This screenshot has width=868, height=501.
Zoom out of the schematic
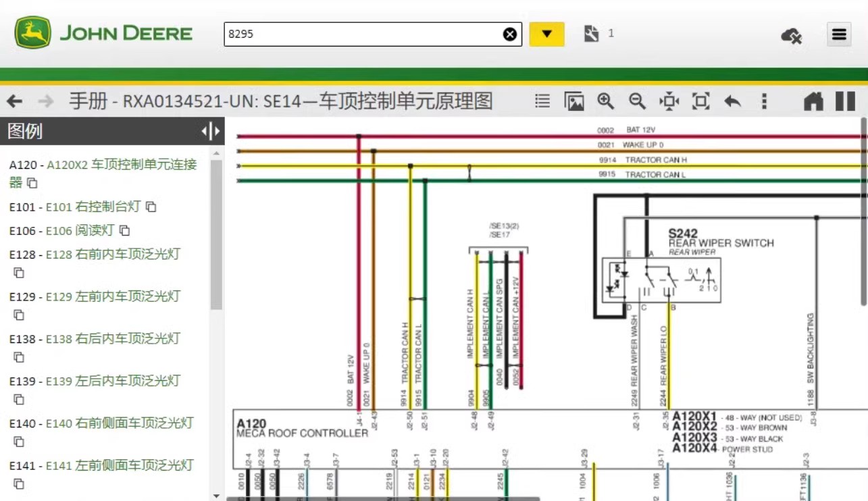[x=637, y=101]
